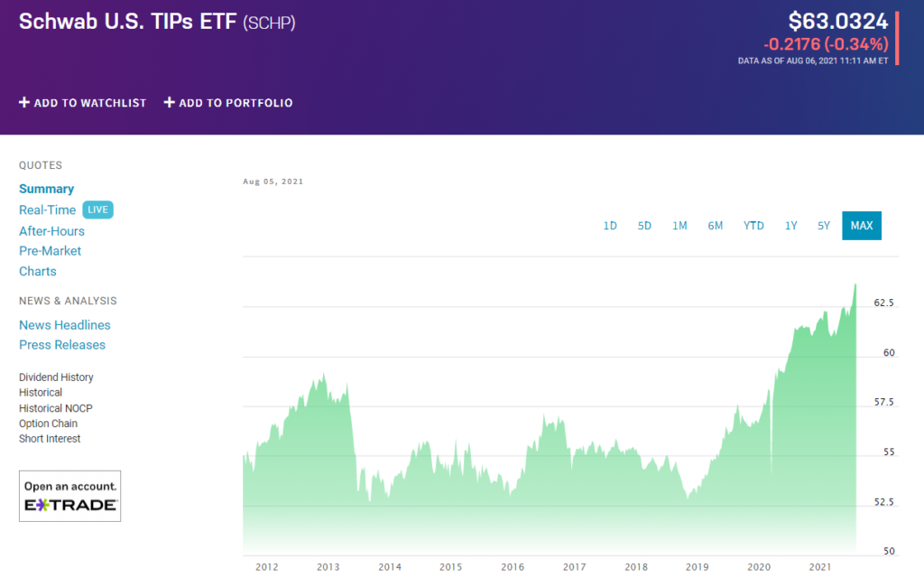Switch chart to YTD view
Screen dimensions: 924x587
(753, 226)
